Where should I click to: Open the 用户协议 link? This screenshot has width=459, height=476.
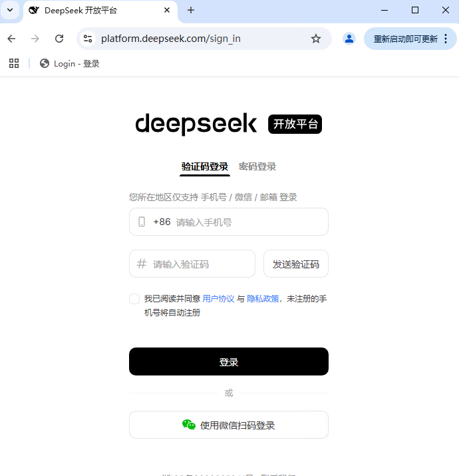point(218,299)
